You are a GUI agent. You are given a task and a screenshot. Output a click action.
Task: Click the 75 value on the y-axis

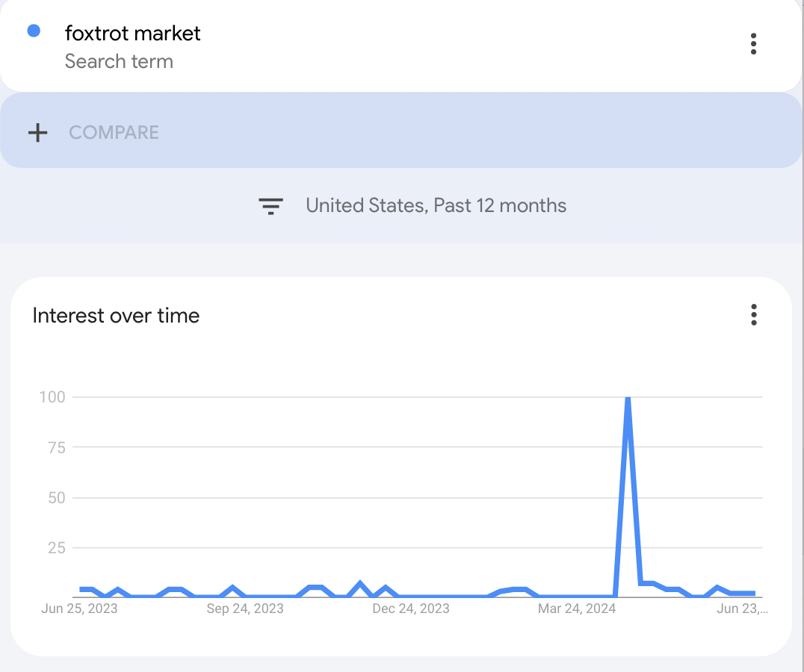tap(57, 448)
